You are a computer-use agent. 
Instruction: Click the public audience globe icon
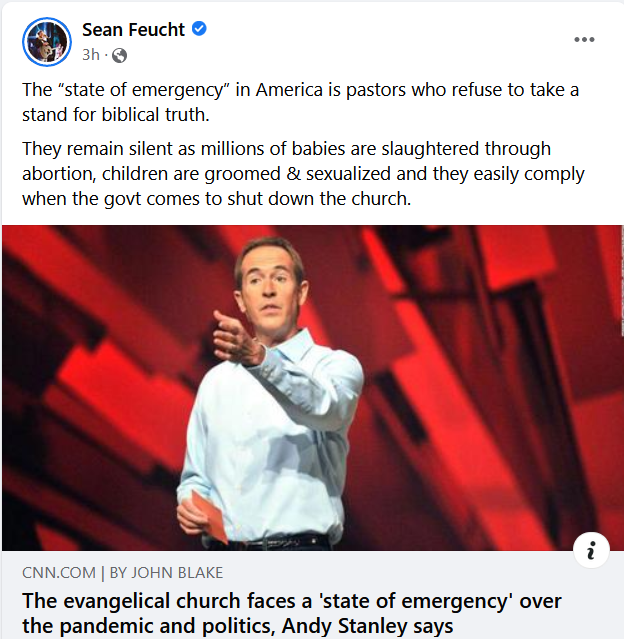pyautogui.click(x=119, y=55)
